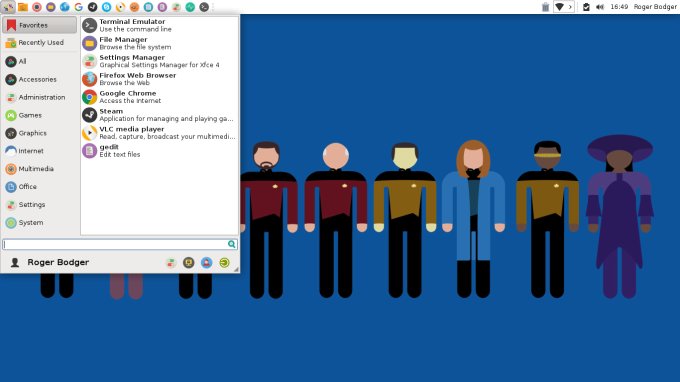Open the trash icon in system tray
The image size is (680, 382).
tap(545, 7)
